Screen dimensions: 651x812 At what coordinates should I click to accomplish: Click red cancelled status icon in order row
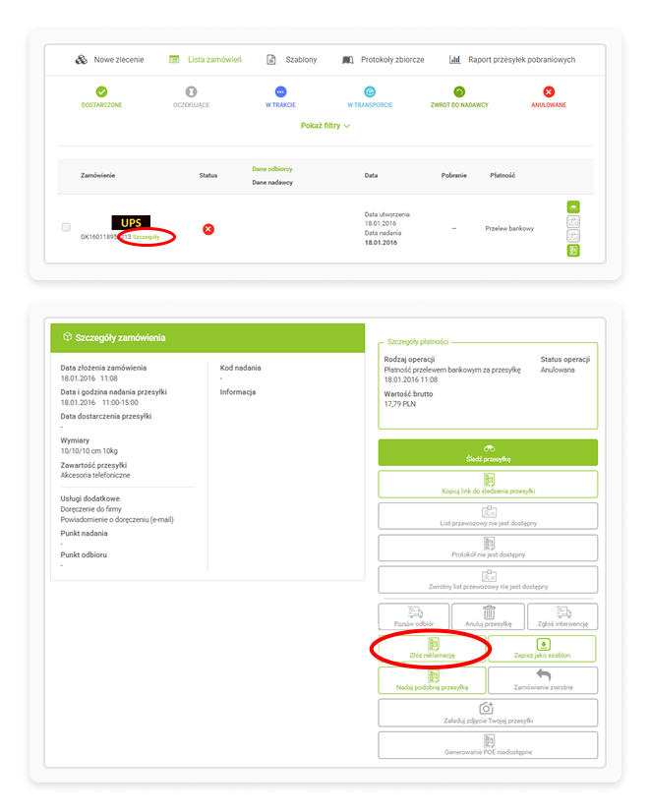[208, 229]
